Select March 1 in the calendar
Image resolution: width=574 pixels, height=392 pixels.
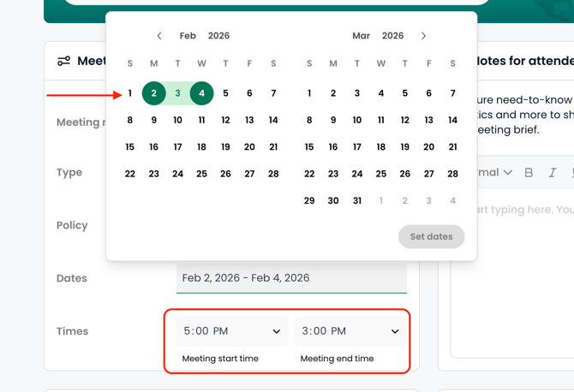point(309,93)
